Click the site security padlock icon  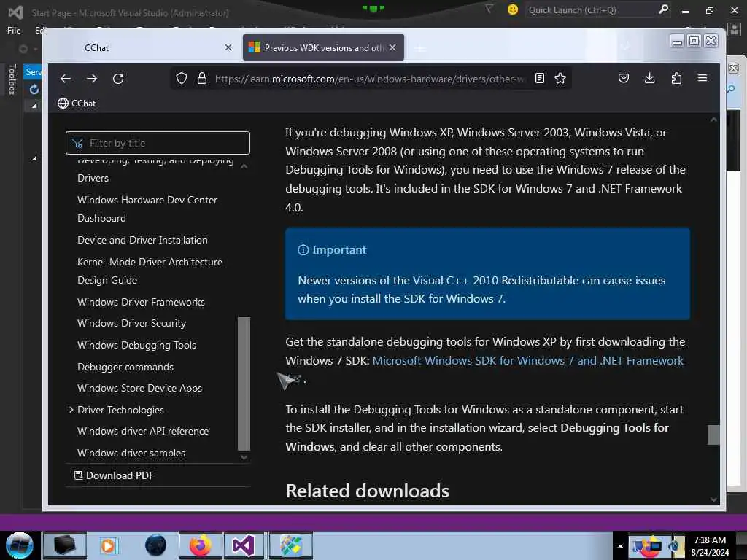click(202, 78)
